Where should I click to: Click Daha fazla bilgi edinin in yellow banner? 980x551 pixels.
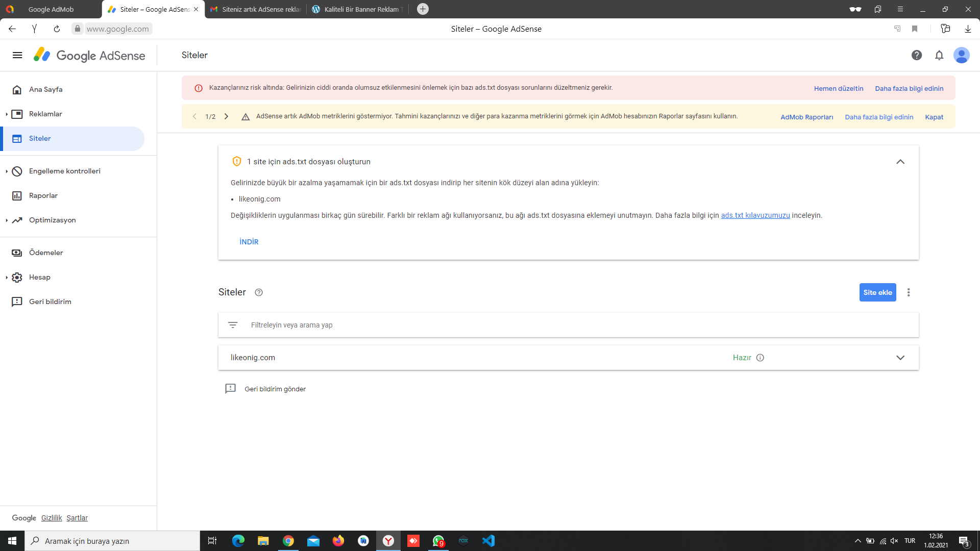(x=879, y=117)
